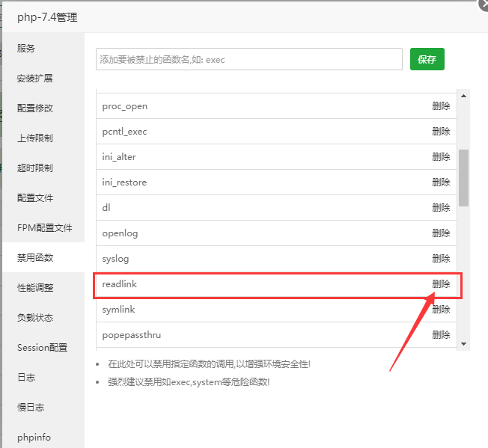Open the 配置修改 settings tab

coord(35,108)
